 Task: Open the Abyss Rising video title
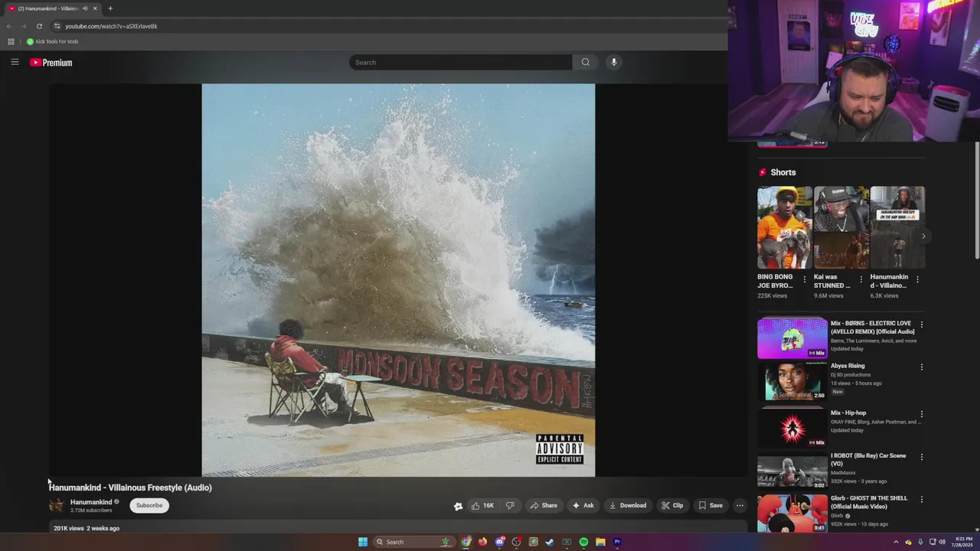(x=848, y=366)
